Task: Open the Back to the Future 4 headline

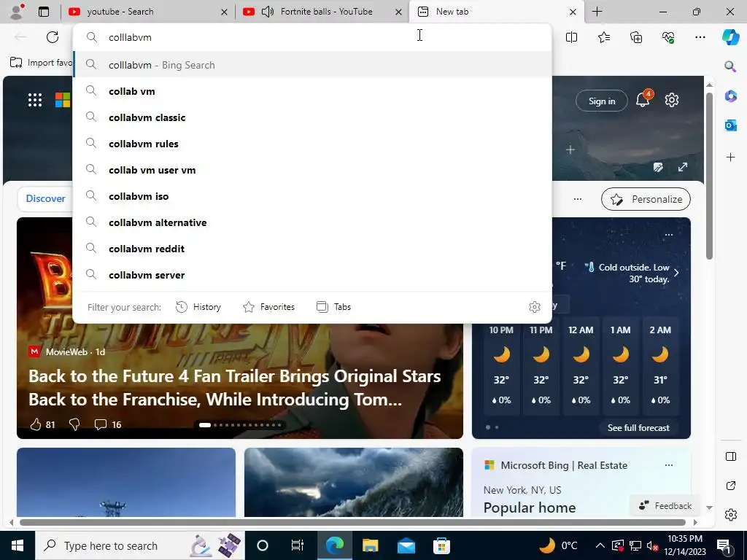Action: pos(235,388)
